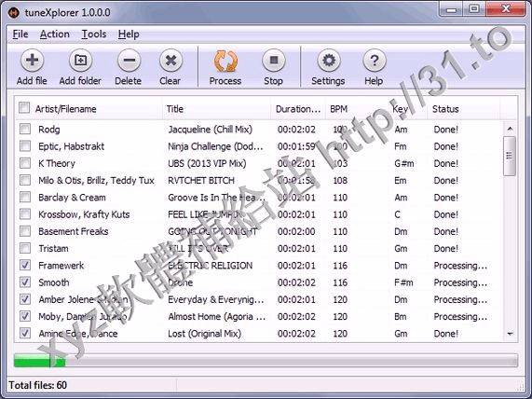Select the title "Lost (Original Mix)"
532x399 pixels.
(x=205, y=334)
